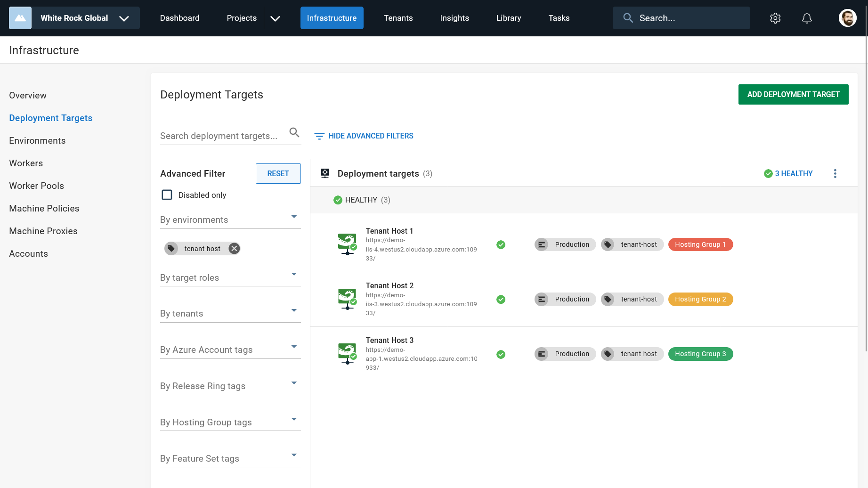Click the White Rock Global space logo

20,18
